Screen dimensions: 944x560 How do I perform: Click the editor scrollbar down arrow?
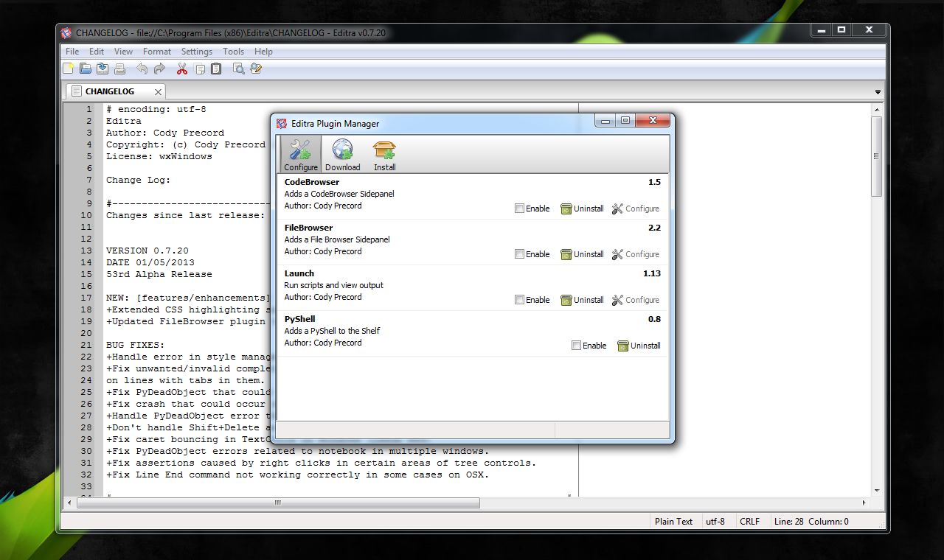click(x=877, y=490)
